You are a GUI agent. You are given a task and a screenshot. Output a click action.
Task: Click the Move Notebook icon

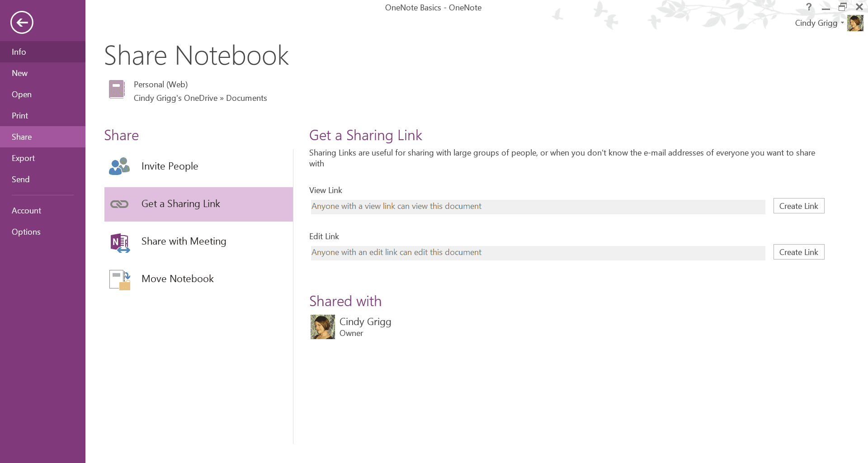coord(120,280)
